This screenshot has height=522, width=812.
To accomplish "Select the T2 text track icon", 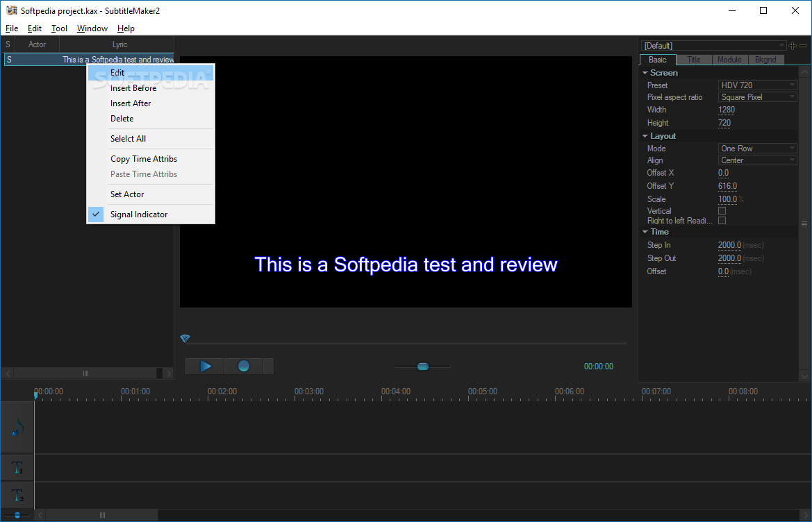I will pos(17,496).
